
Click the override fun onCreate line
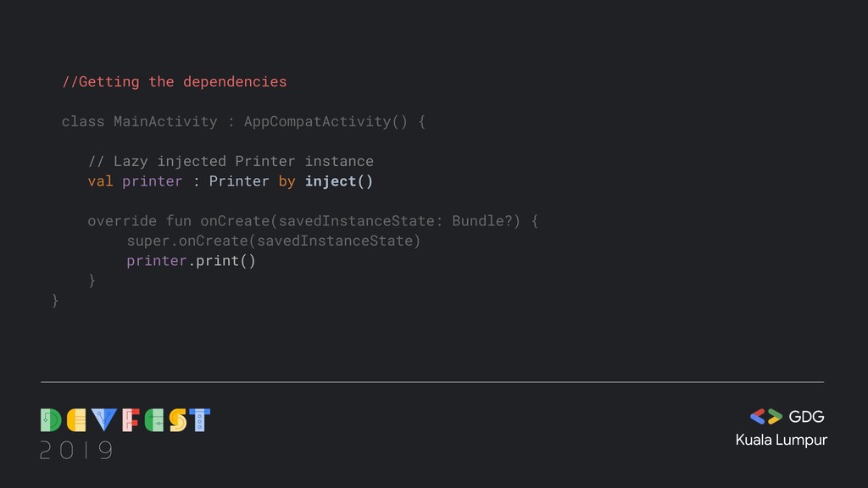313,221
